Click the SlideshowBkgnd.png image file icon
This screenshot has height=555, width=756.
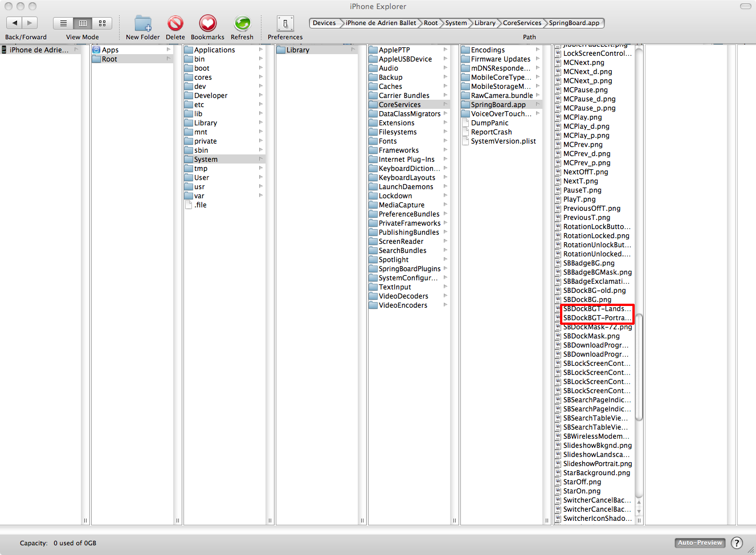558,446
